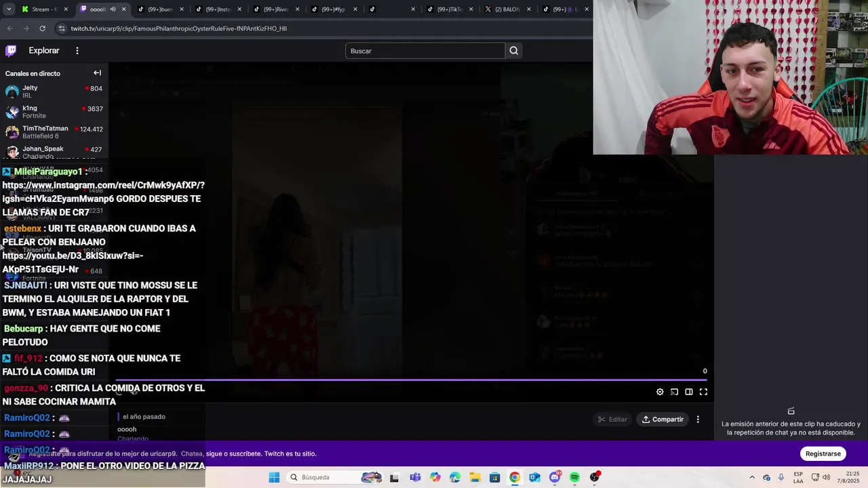Click the taskbar Búsqueda search box
Viewport: 868px width, 488px height.
pos(335,477)
